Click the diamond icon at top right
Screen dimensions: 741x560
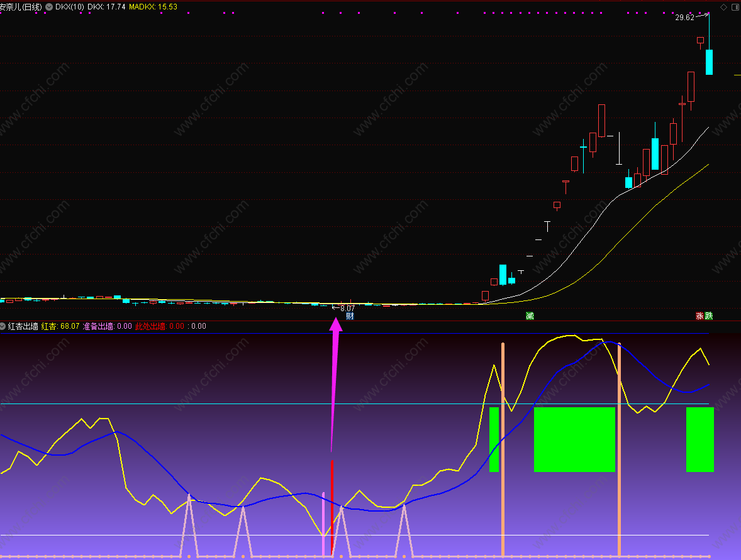[723, 7]
